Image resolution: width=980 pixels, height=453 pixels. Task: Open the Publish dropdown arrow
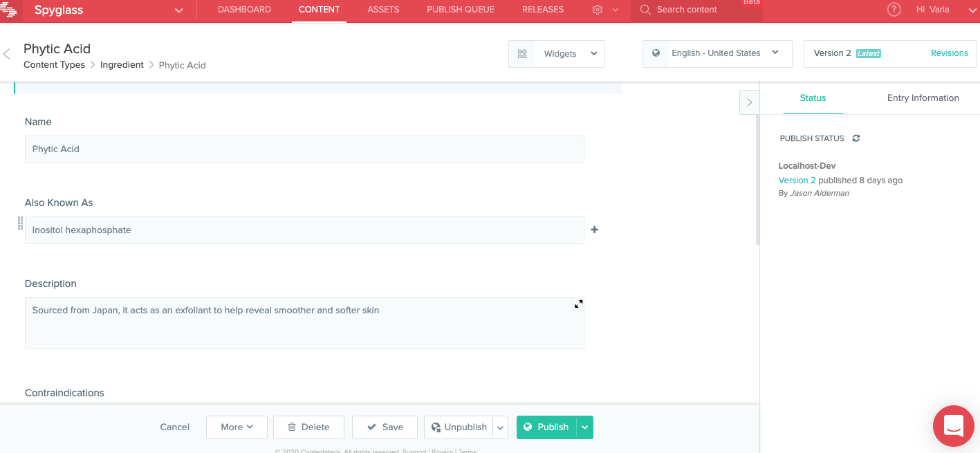[x=585, y=427]
